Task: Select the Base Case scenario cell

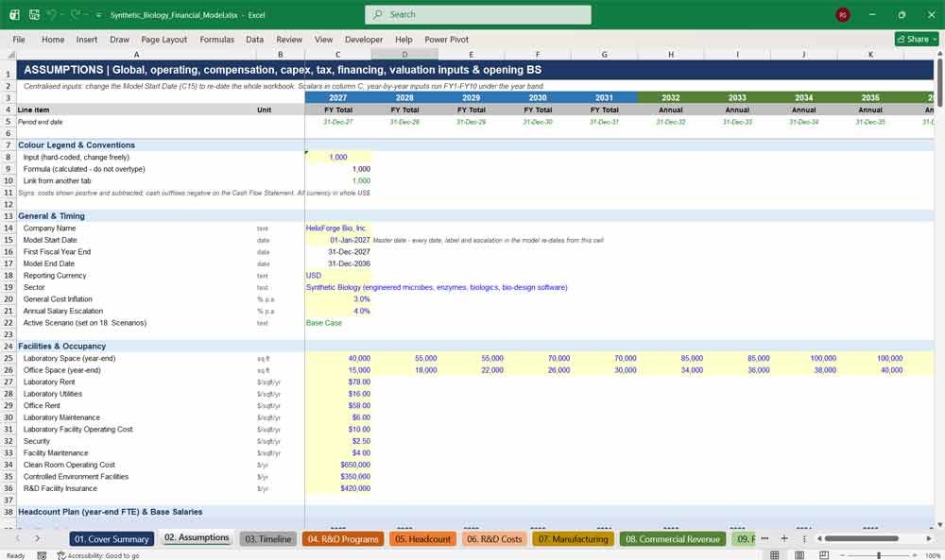Action: pyautogui.click(x=338, y=323)
